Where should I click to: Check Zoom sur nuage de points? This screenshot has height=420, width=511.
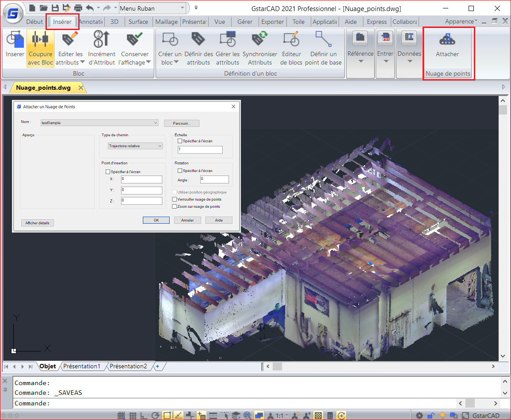[174, 206]
